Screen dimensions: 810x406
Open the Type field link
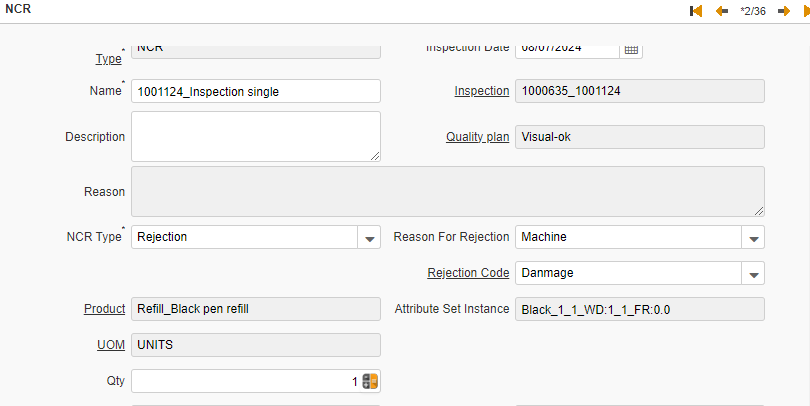point(108,59)
